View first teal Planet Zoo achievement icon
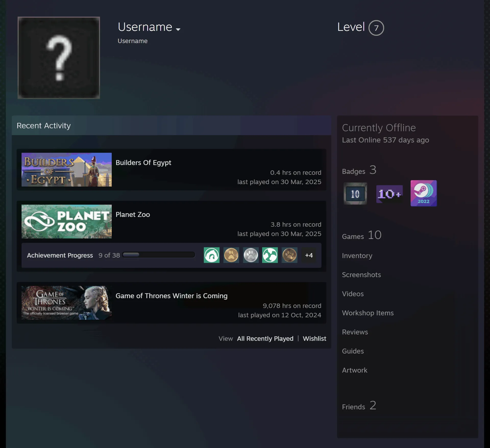The height and width of the screenshot is (448, 490). [x=212, y=255]
